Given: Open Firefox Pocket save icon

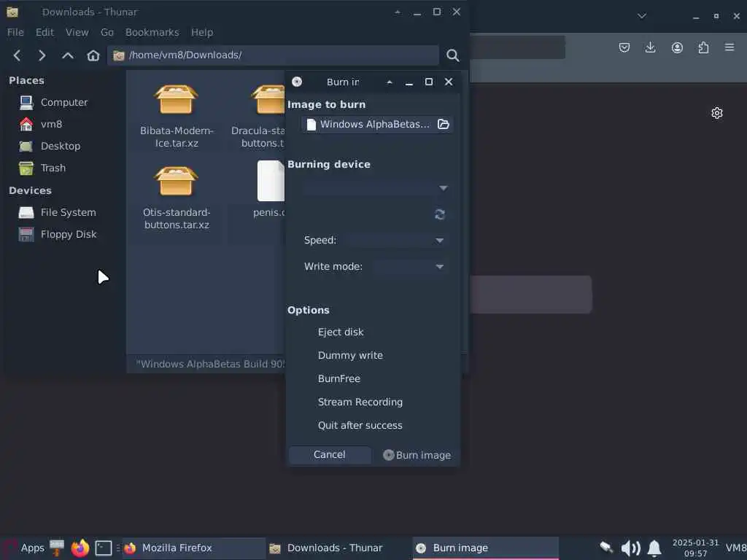Looking at the screenshot, I should click(x=624, y=47).
